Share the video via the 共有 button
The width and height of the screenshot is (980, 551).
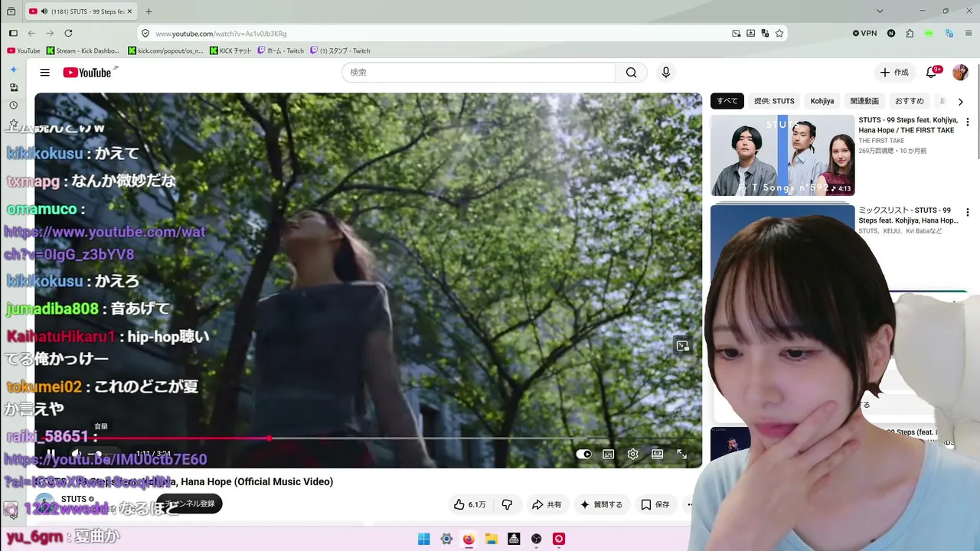pos(547,504)
